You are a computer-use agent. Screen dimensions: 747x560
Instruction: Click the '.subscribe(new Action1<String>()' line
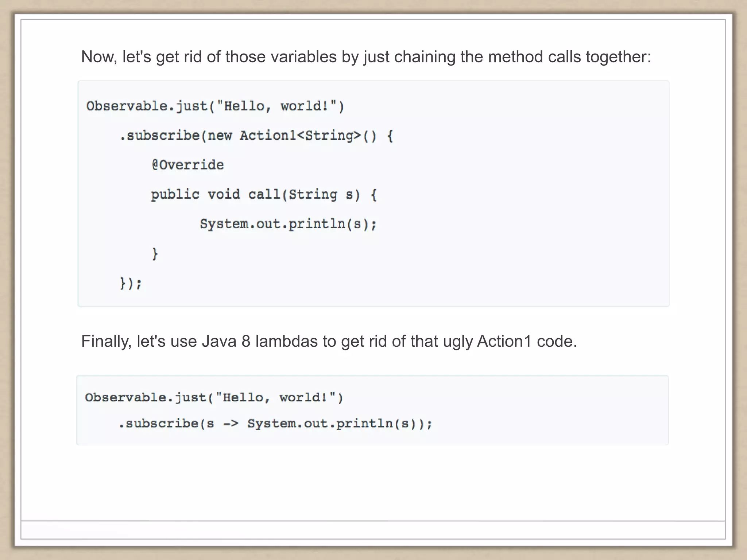[x=256, y=136]
